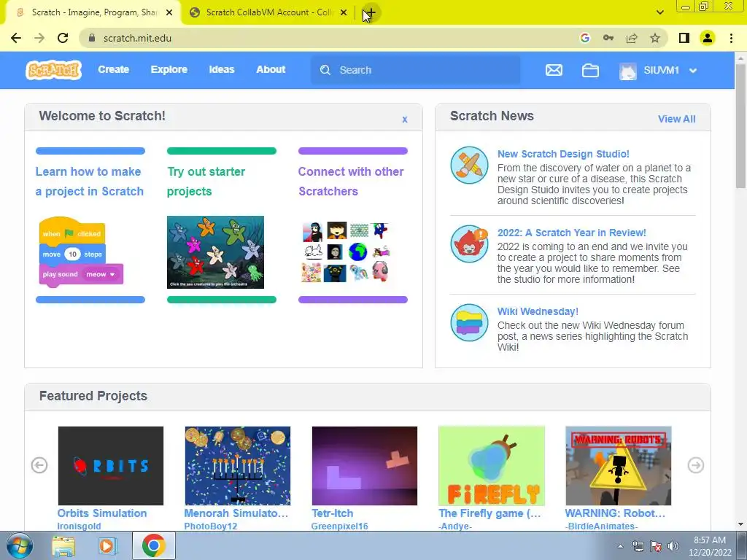Click in the Scratch search field
747x560 pixels.
click(416, 70)
